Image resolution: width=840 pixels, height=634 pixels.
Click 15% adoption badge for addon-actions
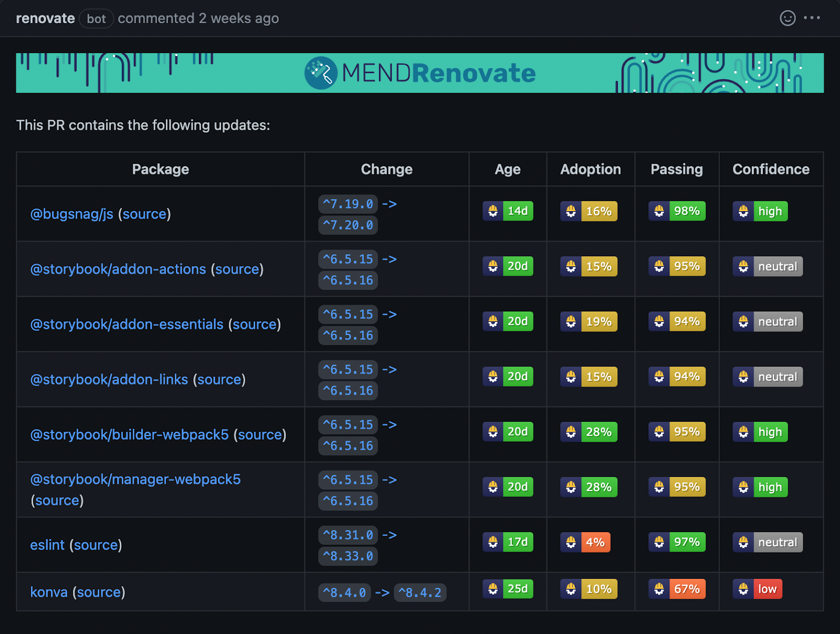589,266
